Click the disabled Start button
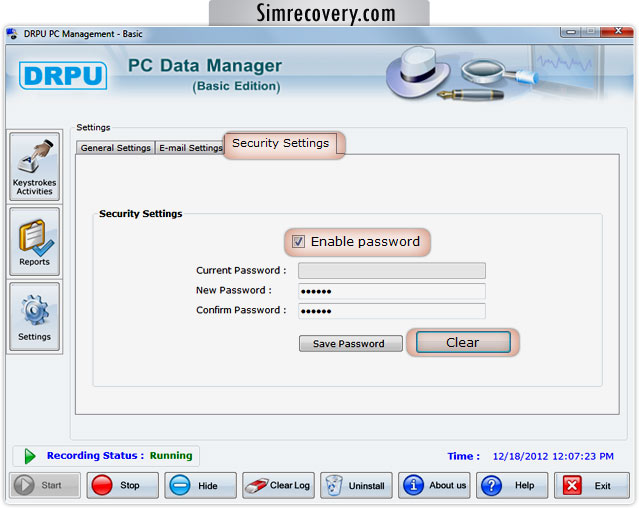The width and height of the screenshot is (639, 508). 45,485
